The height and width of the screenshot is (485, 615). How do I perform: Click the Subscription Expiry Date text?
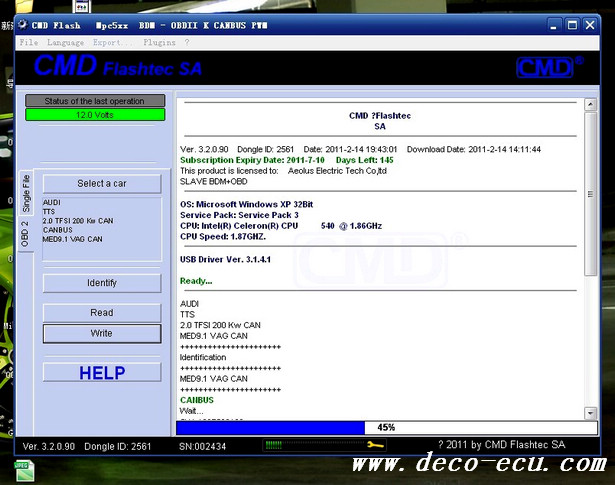[x=252, y=160]
